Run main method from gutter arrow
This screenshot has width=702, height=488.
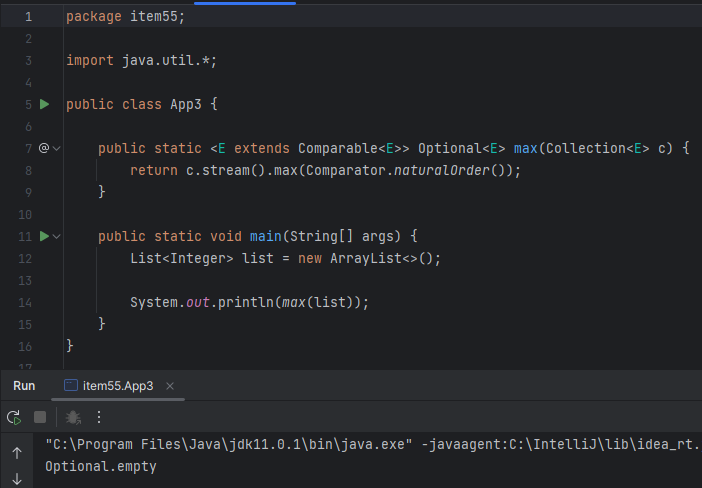pos(44,236)
